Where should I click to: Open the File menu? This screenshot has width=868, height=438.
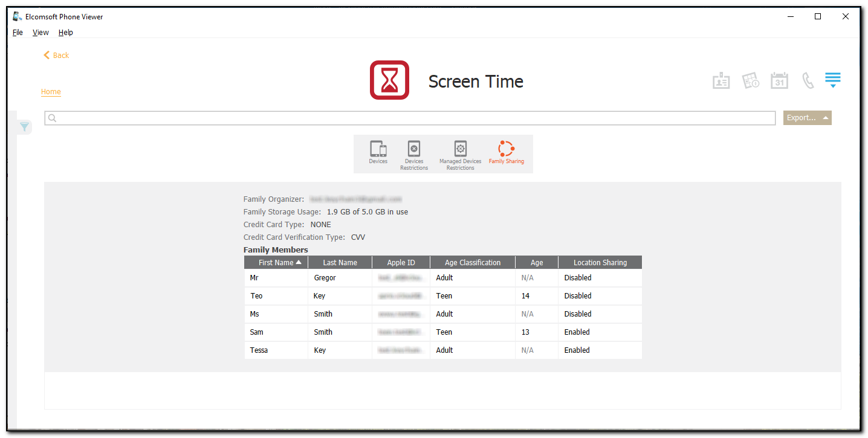point(18,32)
